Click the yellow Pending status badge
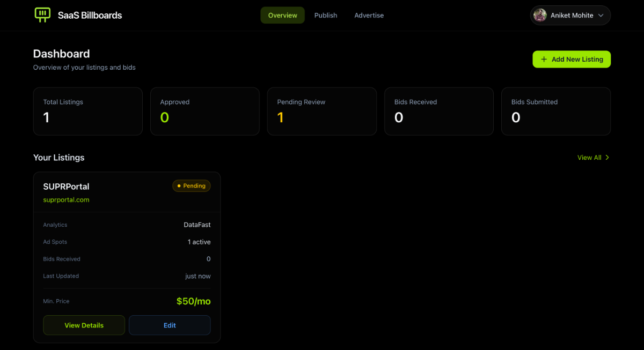This screenshot has height=350, width=644. tap(192, 186)
